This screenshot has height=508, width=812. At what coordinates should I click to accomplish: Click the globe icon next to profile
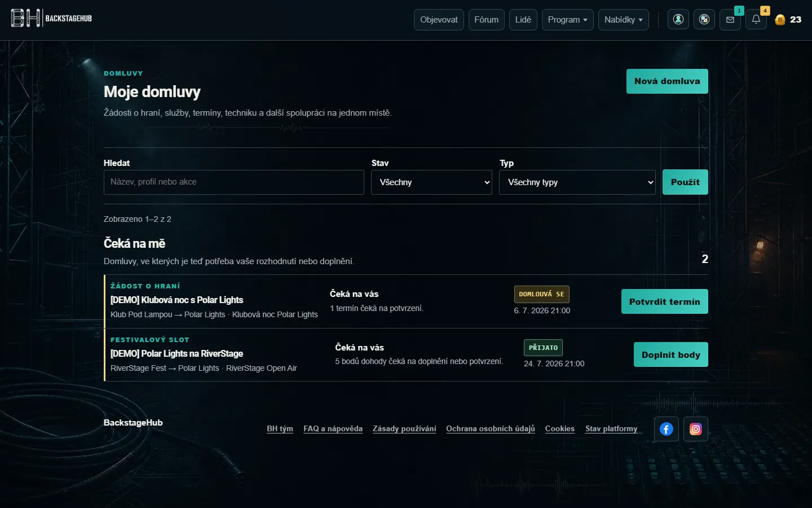click(x=704, y=19)
